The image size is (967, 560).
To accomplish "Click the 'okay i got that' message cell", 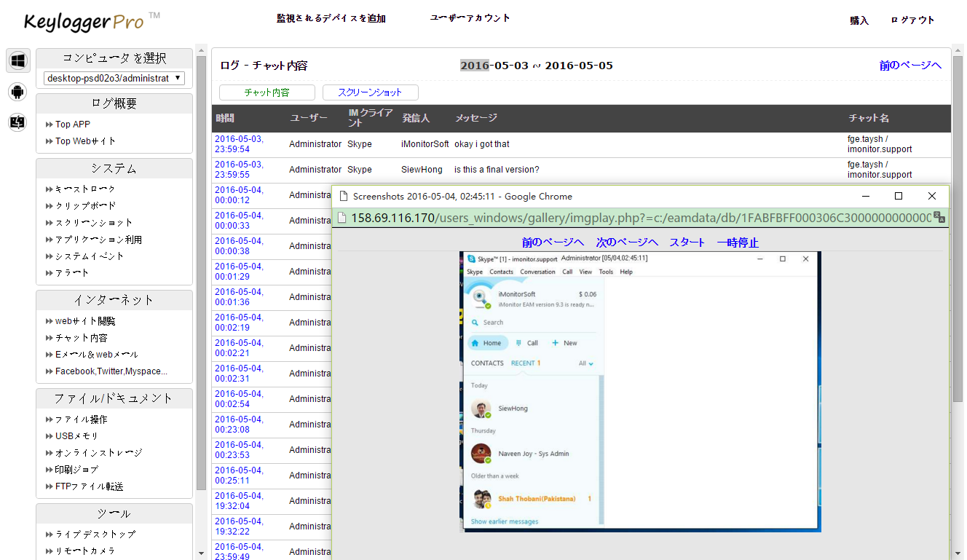I will 482,144.
